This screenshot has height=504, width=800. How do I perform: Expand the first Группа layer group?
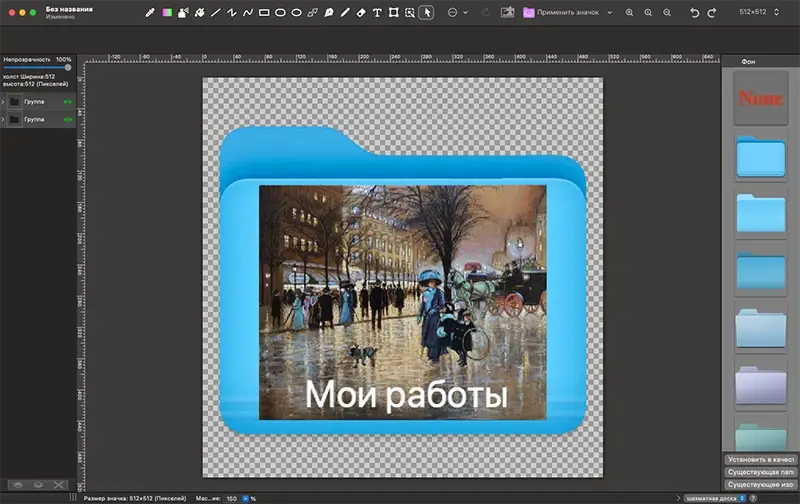pos(3,102)
